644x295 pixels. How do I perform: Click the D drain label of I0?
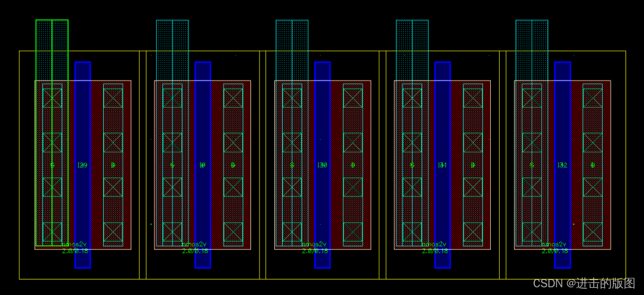[233, 165]
